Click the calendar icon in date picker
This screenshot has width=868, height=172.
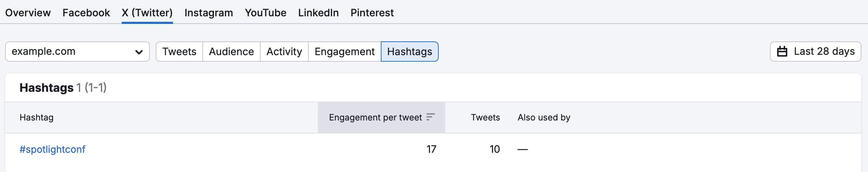[782, 52]
